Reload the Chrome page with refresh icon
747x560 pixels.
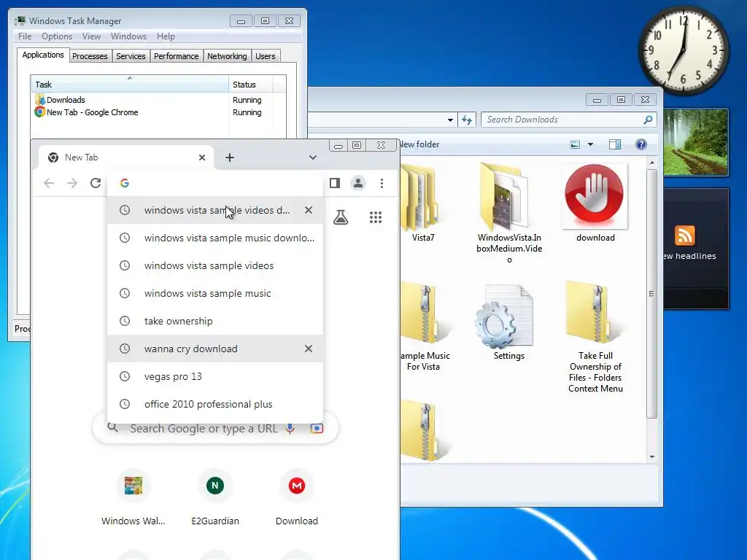tap(96, 183)
